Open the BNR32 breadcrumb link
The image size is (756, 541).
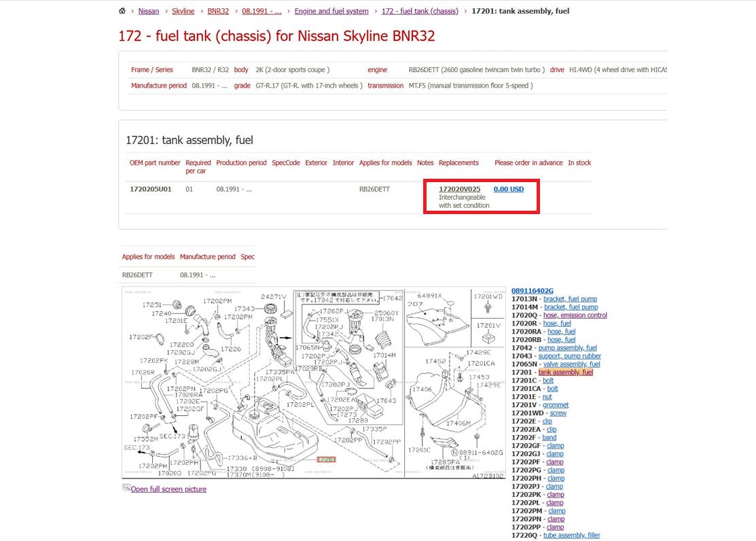(x=218, y=11)
